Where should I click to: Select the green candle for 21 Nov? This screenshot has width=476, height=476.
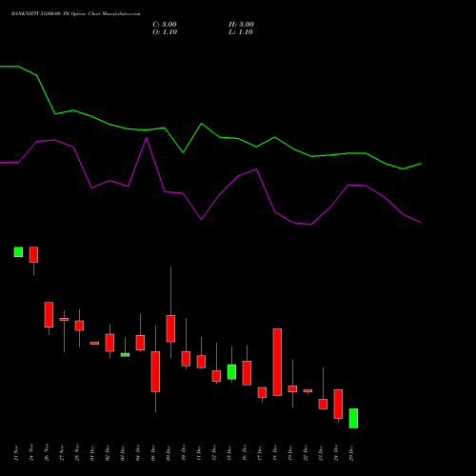coord(18,252)
